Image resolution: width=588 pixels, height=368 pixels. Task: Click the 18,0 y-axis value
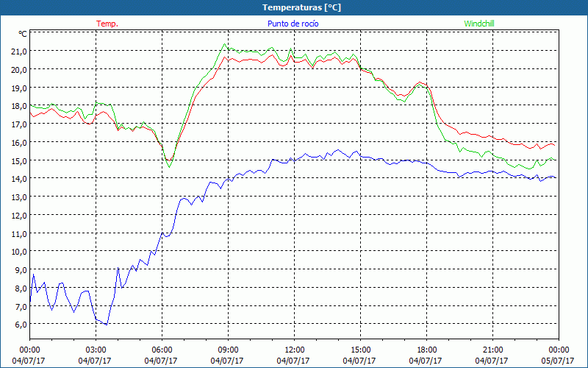point(19,106)
